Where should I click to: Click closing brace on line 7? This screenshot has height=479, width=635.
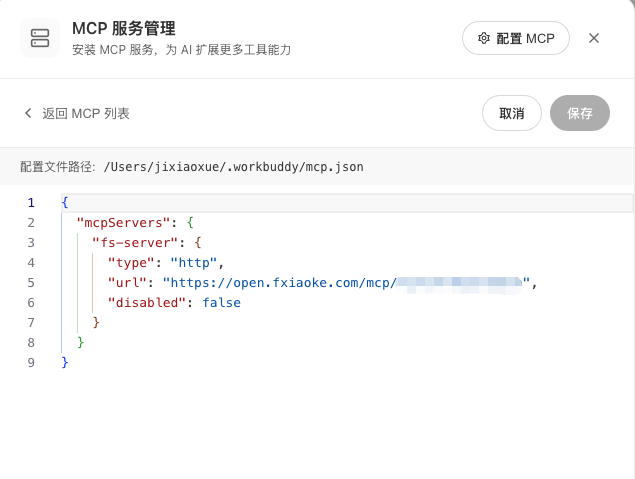point(96,322)
